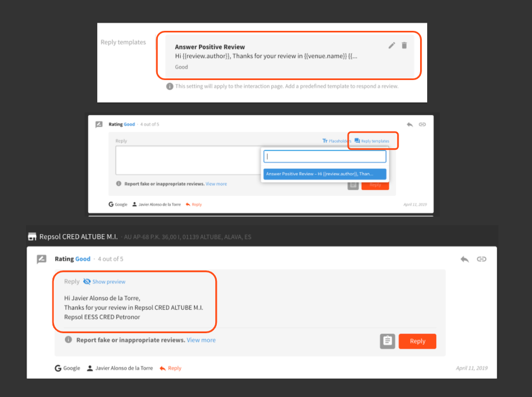Click the store icon next to Repsol CRED ALTUBE
The width and height of the screenshot is (532, 397).
32,237
